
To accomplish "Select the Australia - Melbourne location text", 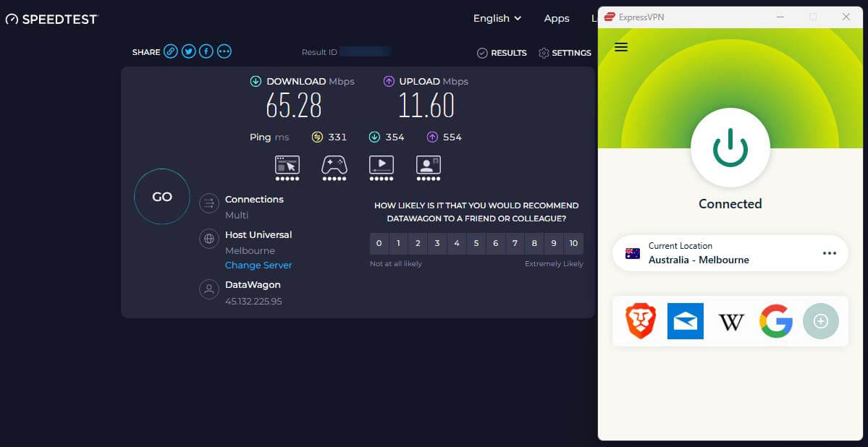I will [x=699, y=260].
